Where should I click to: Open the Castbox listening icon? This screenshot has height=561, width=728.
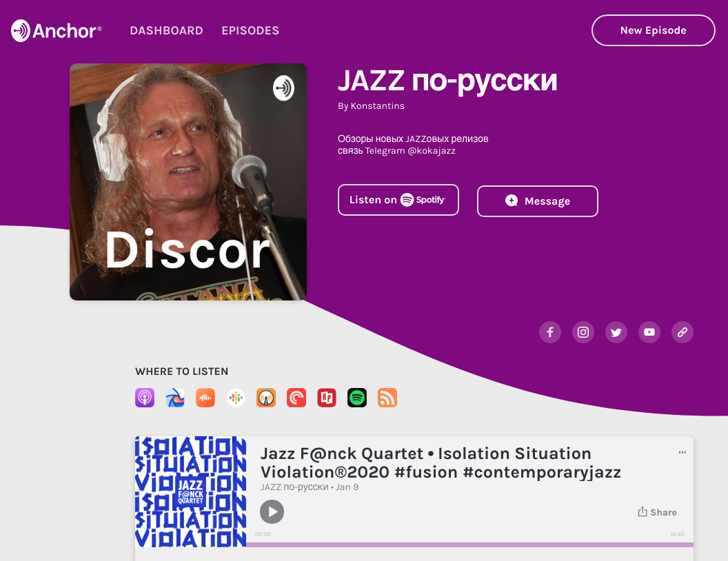(x=205, y=398)
